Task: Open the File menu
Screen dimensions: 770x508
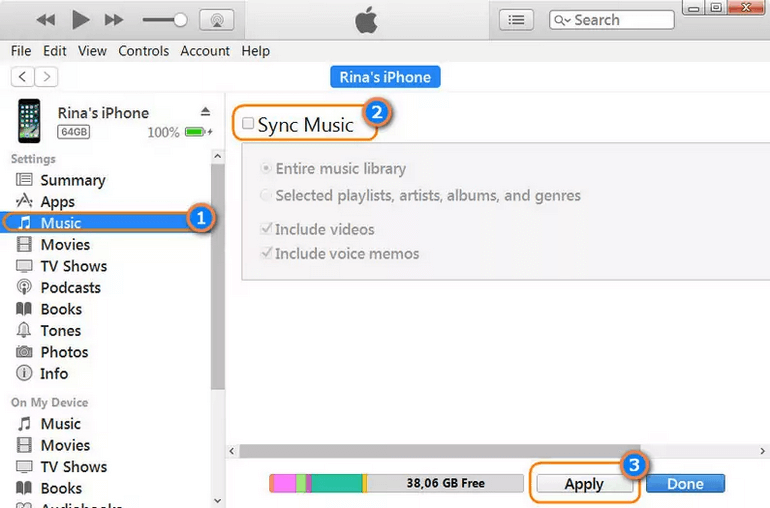Action: coord(21,51)
